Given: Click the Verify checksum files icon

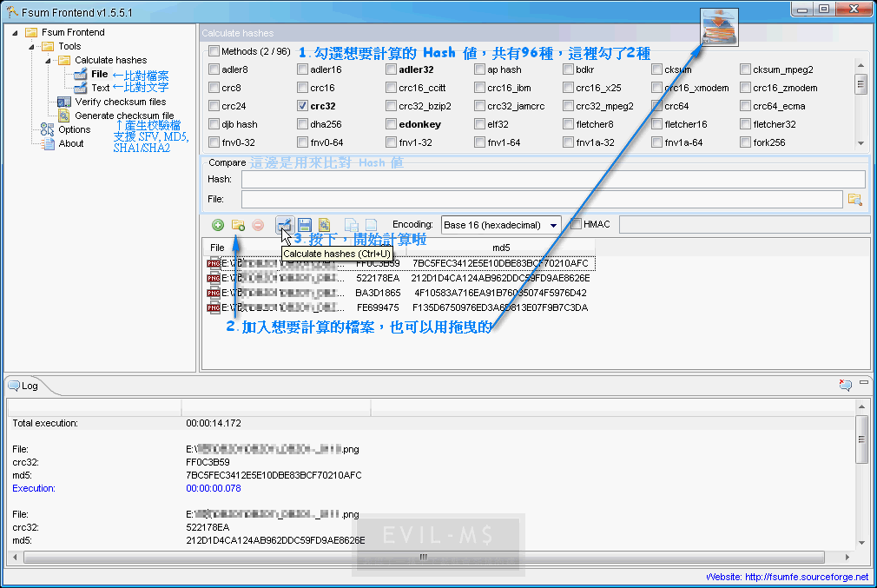Looking at the screenshot, I should (64, 102).
